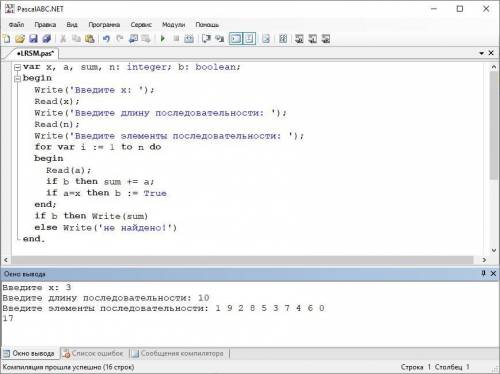Toggle the output window toolbar button

[x=236, y=39]
